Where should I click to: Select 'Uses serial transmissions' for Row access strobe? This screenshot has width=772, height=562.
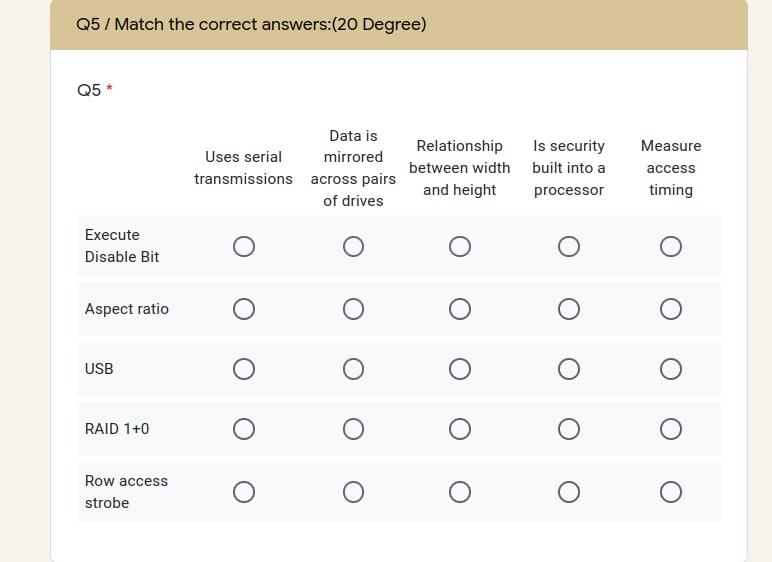pyautogui.click(x=244, y=492)
